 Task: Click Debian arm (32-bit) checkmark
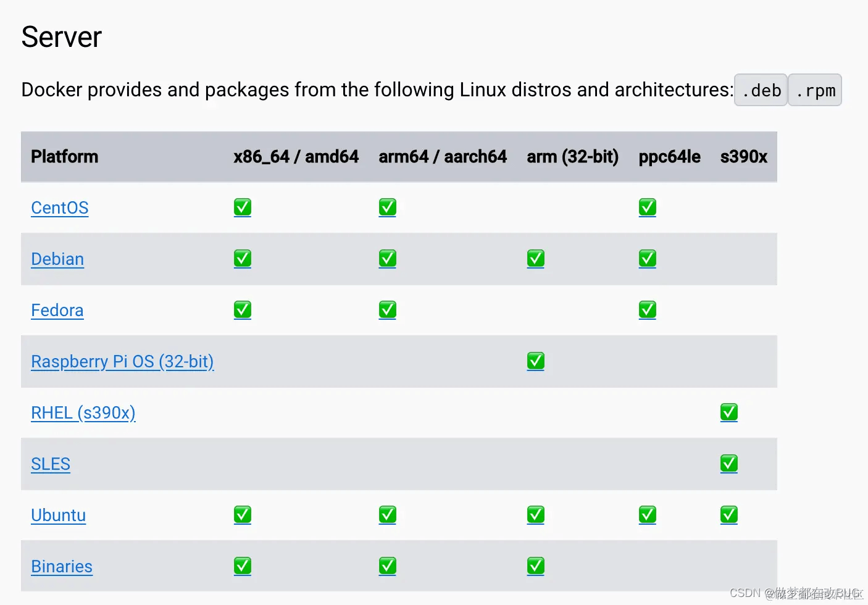click(536, 259)
